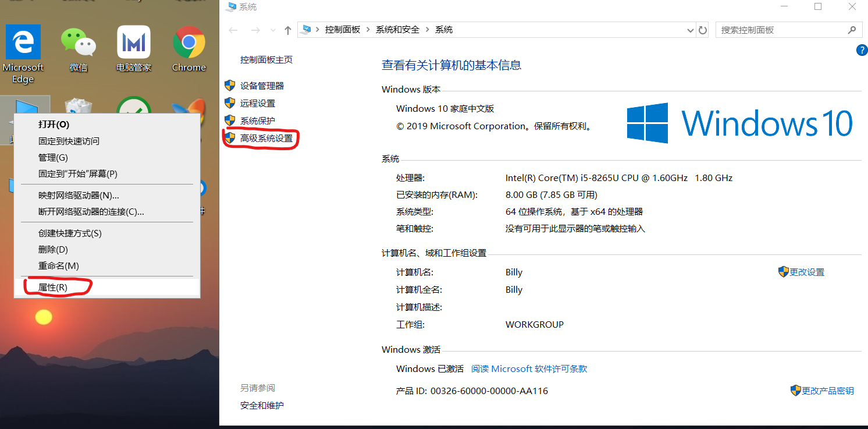Select 创建快捷方式(S) in context menu
868x429 pixels.
point(107,233)
